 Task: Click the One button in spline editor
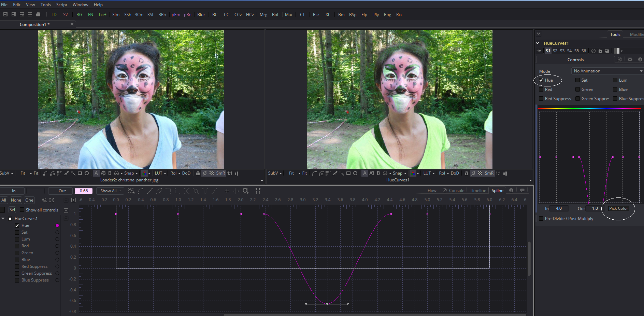coord(29,200)
